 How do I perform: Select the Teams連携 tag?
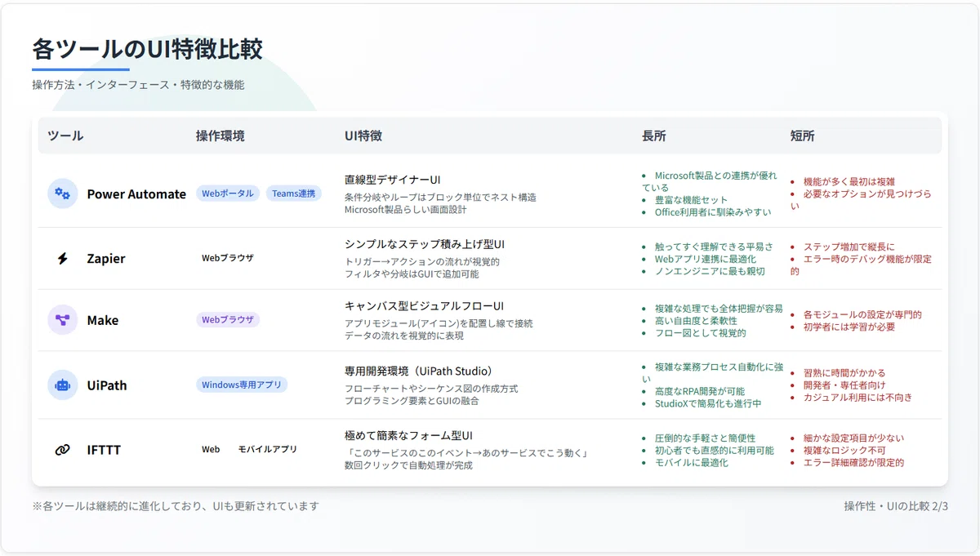294,193
